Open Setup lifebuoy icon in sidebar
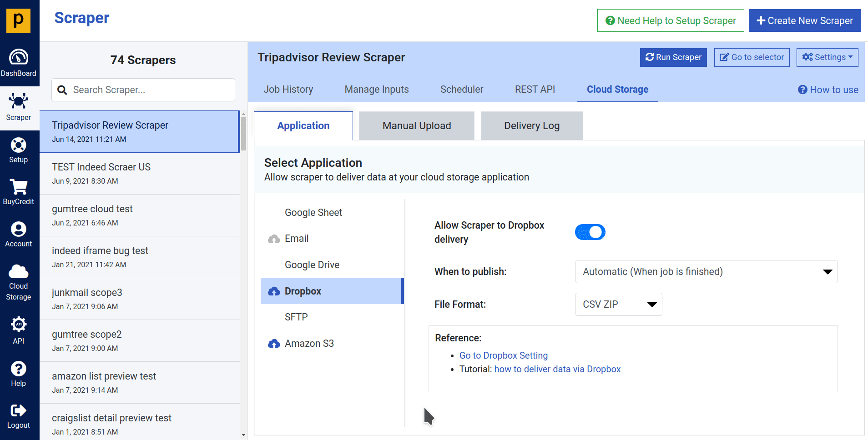The height and width of the screenshot is (440, 868). (19, 145)
